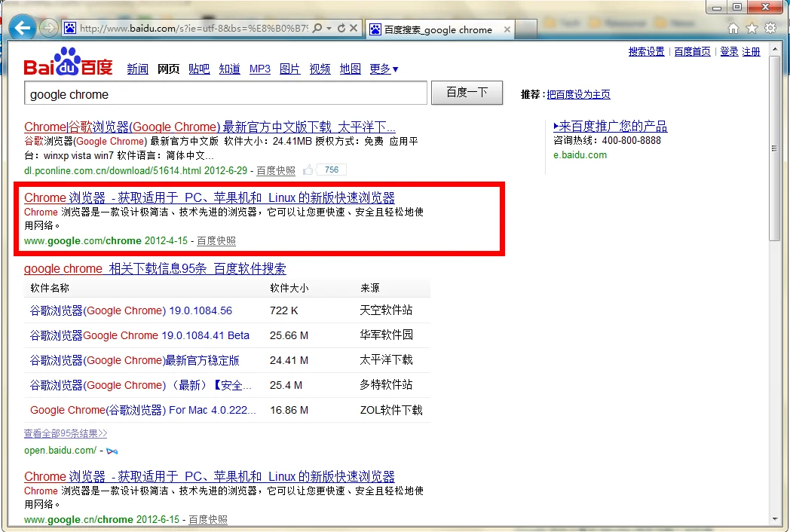
Task: Click the 722 K size cell
Action: pos(284,310)
